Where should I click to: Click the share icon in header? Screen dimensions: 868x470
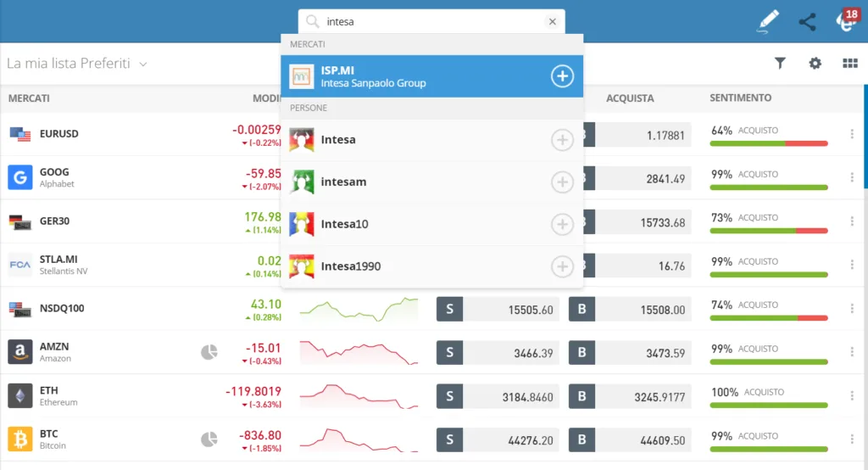pyautogui.click(x=807, y=21)
